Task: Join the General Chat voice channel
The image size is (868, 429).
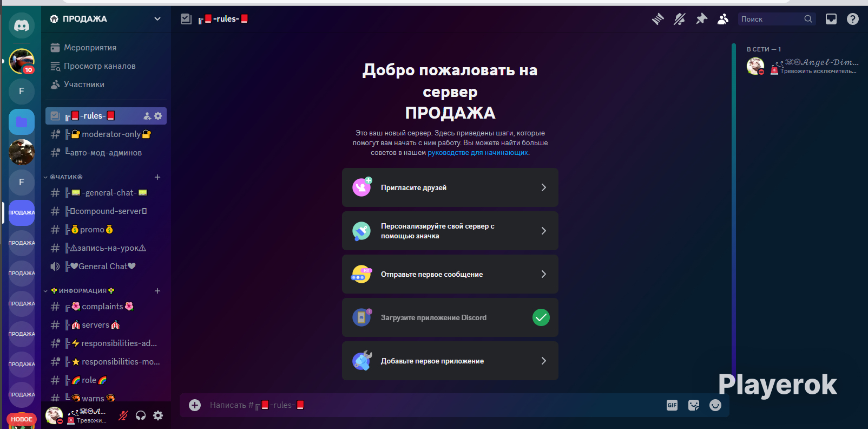Action: pos(106,266)
